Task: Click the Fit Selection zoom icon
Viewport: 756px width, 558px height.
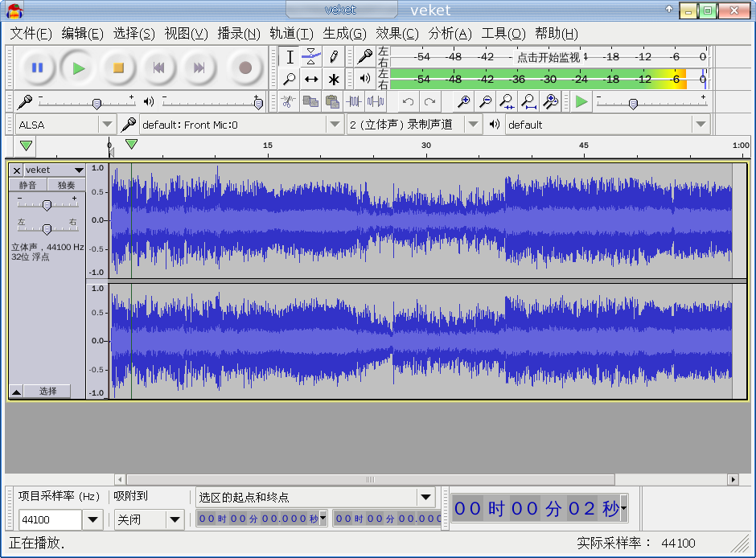Action: (507, 101)
